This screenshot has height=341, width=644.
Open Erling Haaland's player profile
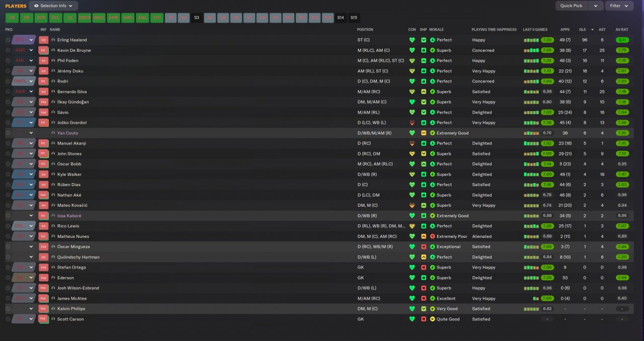(72, 40)
